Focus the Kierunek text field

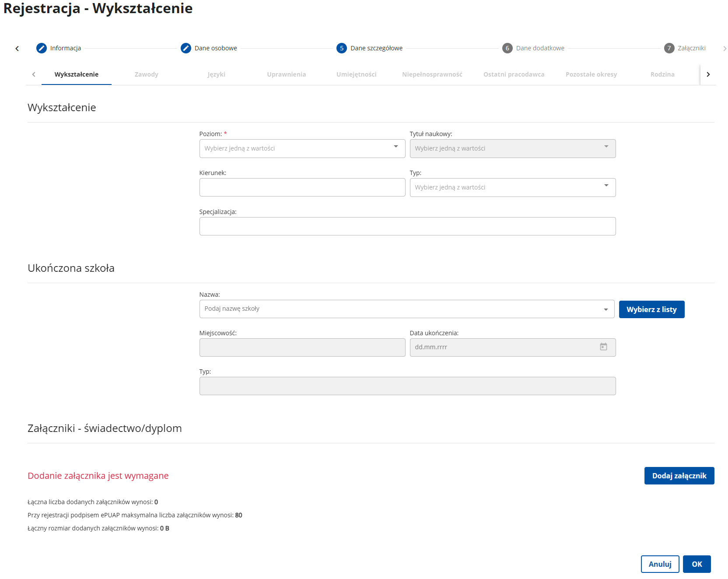coord(302,187)
